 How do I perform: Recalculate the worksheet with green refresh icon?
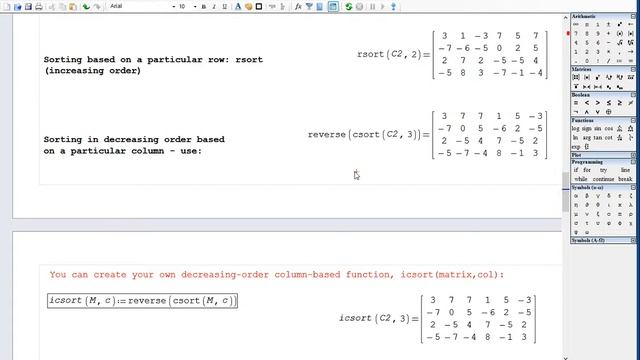349,7
